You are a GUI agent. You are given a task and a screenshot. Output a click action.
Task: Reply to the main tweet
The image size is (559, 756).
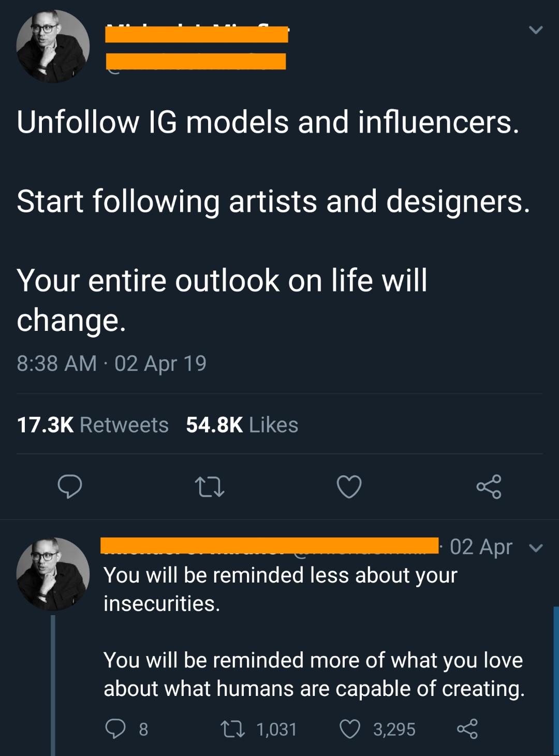click(70, 487)
